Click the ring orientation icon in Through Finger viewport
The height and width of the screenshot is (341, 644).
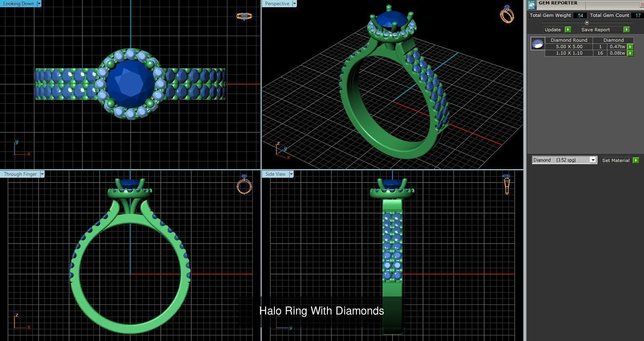pyautogui.click(x=244, y=185)
